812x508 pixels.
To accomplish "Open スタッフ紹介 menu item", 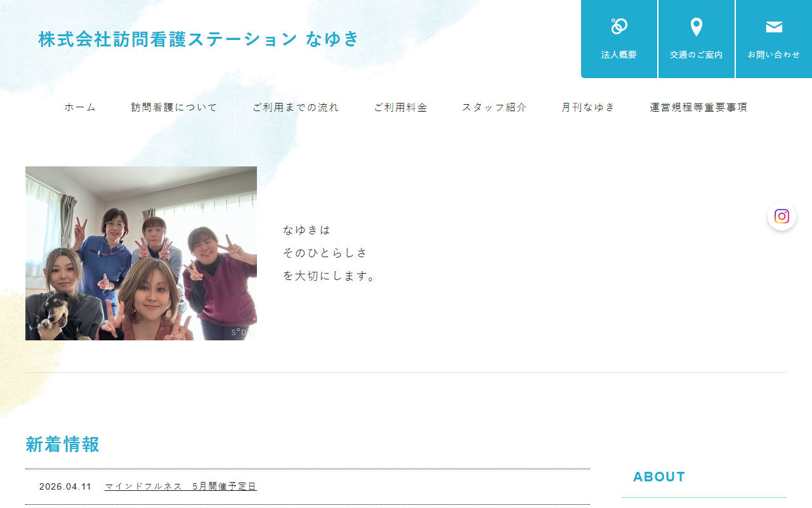I will click(494, 107).
